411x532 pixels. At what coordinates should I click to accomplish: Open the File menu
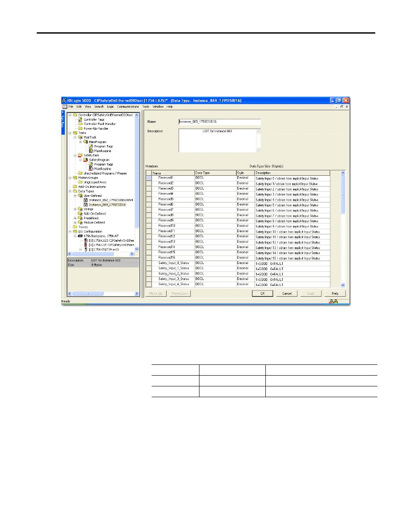coord(71,106)
